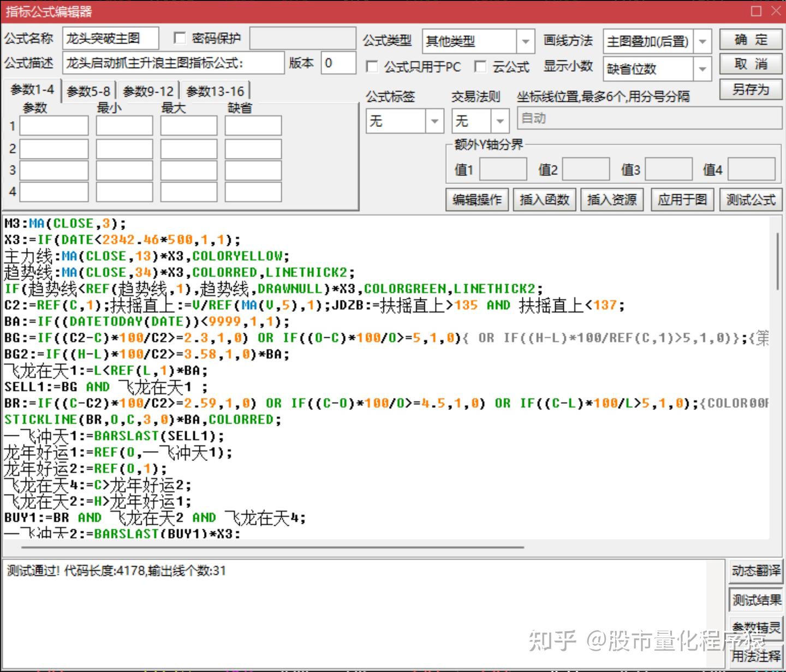Click the row 4 缺省 field
Image resolution: width=786 pixels, height=672 pixels.
click(253, 192)
